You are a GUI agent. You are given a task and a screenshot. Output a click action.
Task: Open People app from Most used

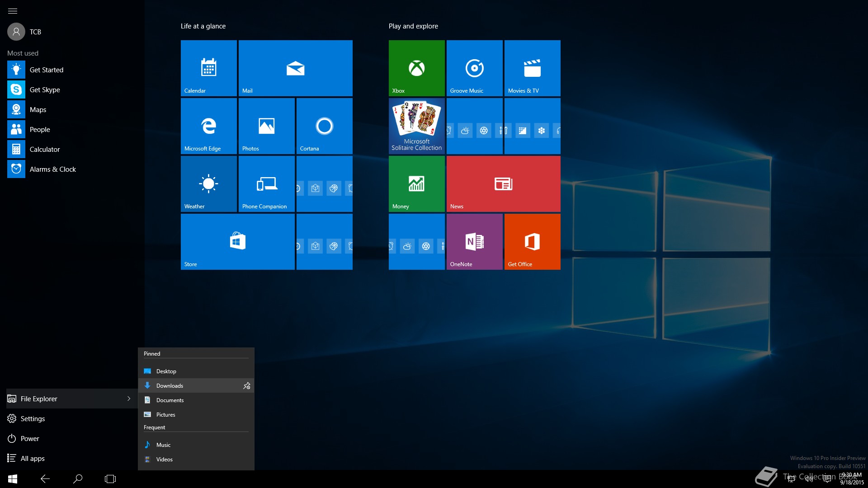point(72,129)
